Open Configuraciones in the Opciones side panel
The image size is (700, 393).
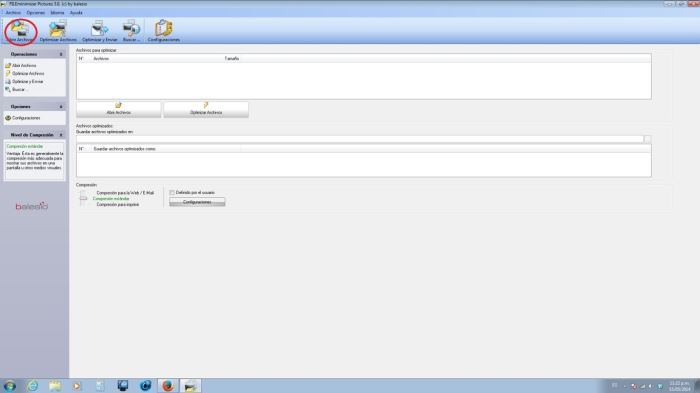(x=23, y=118)
